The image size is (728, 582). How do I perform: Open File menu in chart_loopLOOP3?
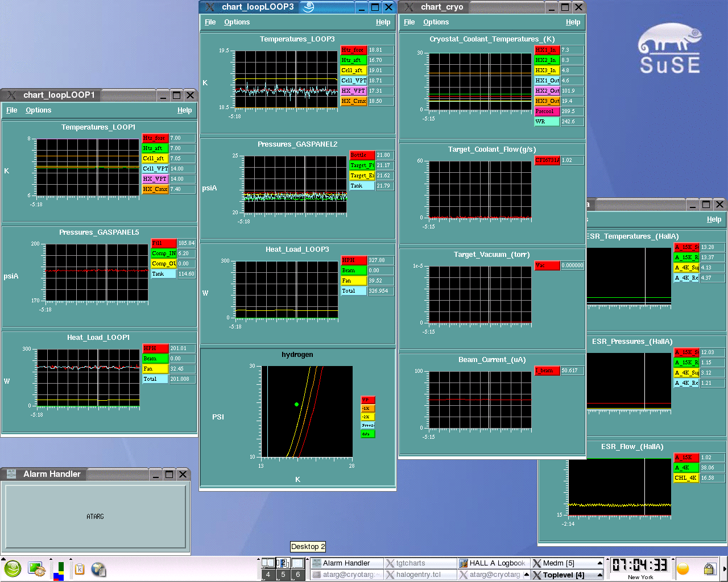click(210, 22)
